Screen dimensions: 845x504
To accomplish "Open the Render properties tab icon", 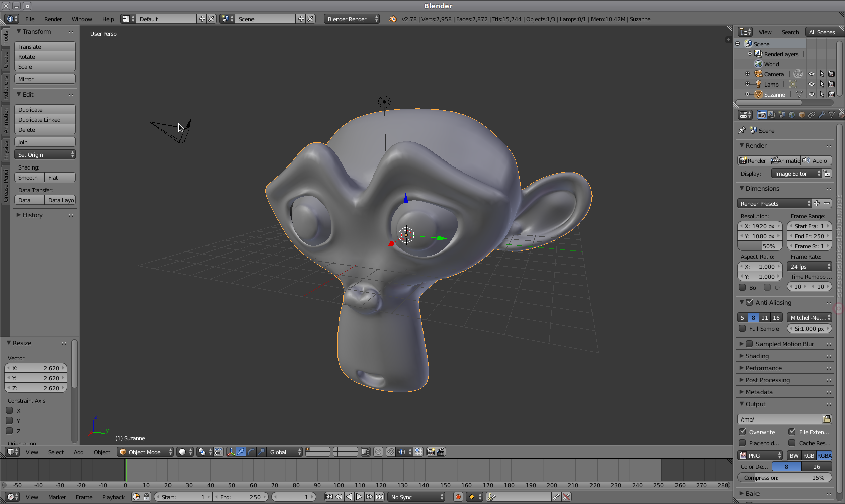I will [x=762, y=115].
